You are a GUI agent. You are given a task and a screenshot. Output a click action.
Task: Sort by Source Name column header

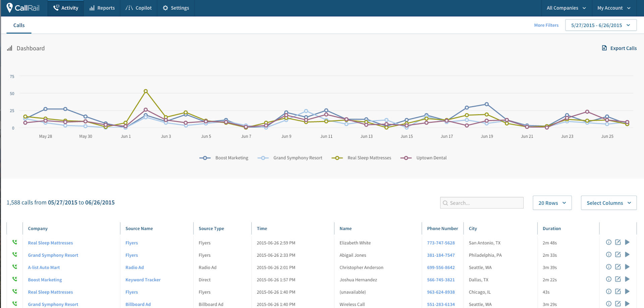tap(139, 229)
